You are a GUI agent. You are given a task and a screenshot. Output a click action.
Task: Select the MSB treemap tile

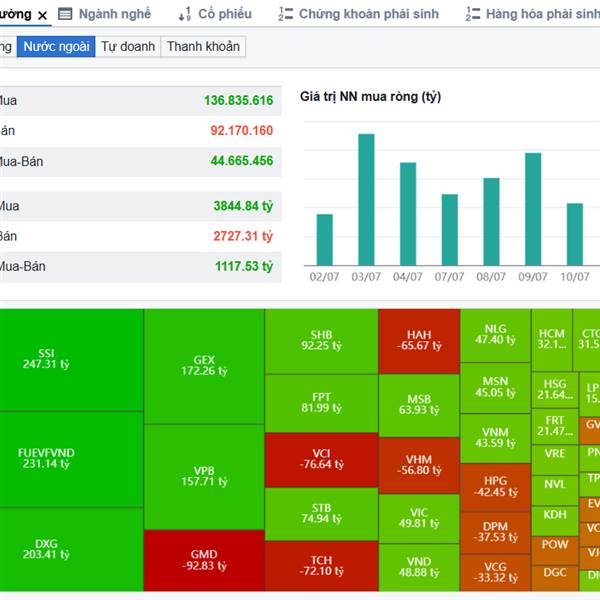coord(419,406)
